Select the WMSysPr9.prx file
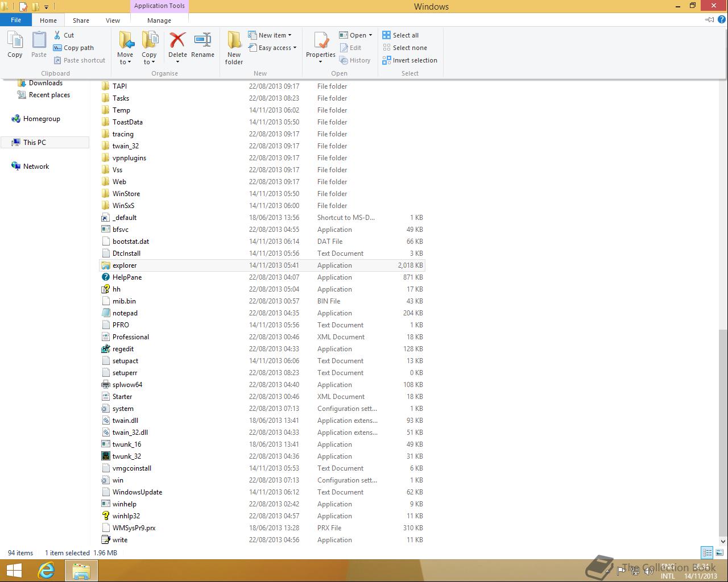Screen dimensions: 728x582 tap(134, 528)
